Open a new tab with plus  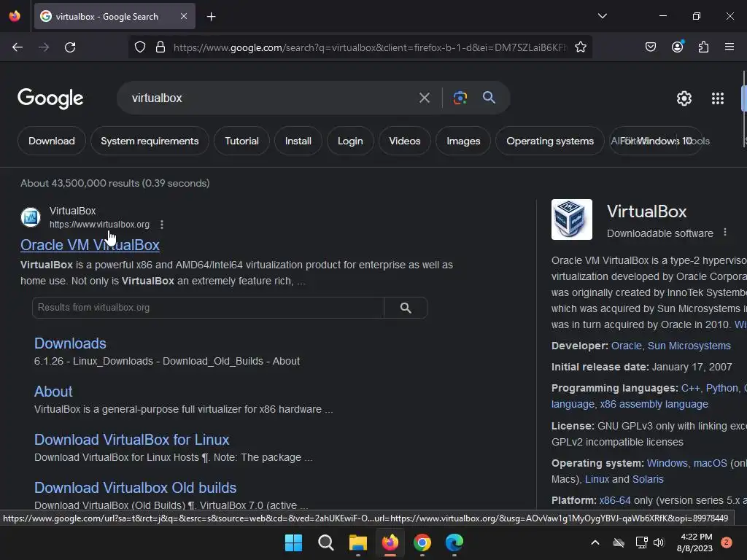coord(211,17)
